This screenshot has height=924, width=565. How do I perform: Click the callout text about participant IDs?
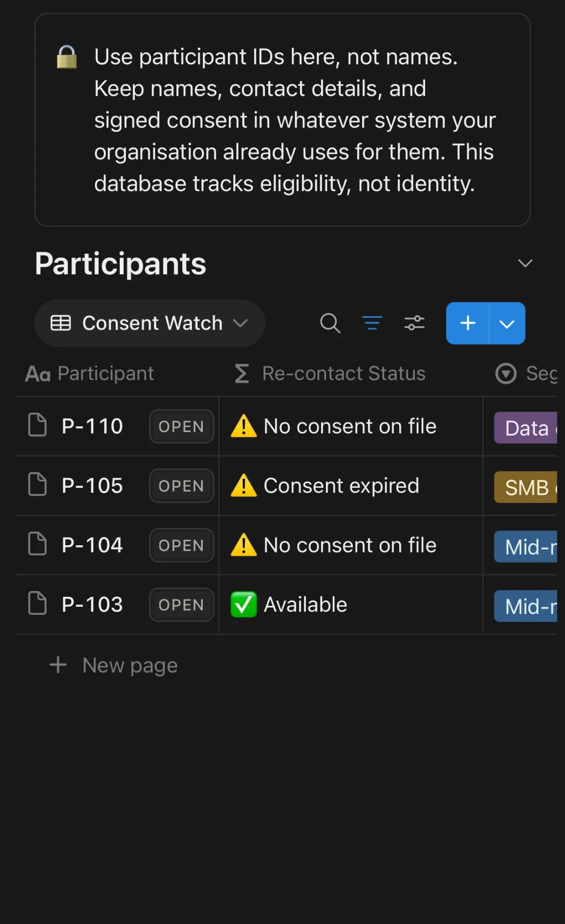pyautogui.click(x=295, y=120)
